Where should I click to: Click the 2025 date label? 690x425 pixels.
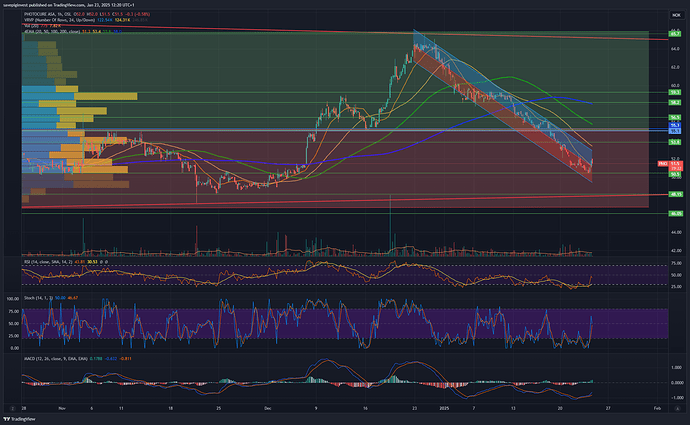(444, 408)
